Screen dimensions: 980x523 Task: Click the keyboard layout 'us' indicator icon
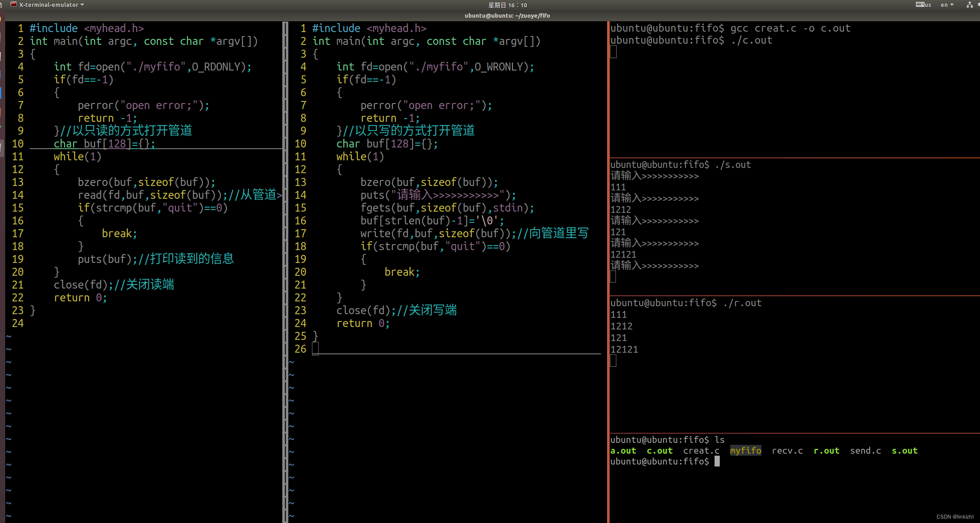[x=923, y=5]
